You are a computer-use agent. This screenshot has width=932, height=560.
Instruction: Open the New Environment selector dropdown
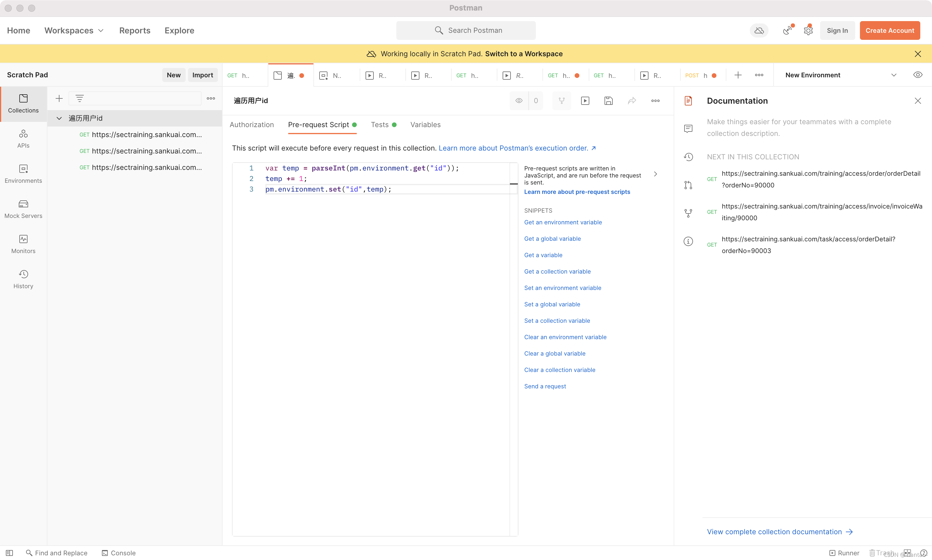point(841,75)
